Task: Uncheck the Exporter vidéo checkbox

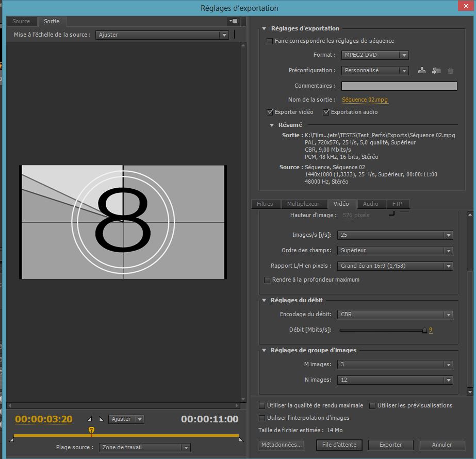Action: (x=270, y=112)
